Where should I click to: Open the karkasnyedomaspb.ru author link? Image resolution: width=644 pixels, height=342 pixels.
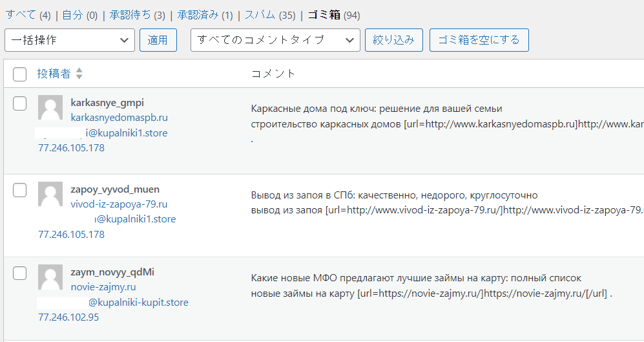pyautogui.click(x=119, y=118)
